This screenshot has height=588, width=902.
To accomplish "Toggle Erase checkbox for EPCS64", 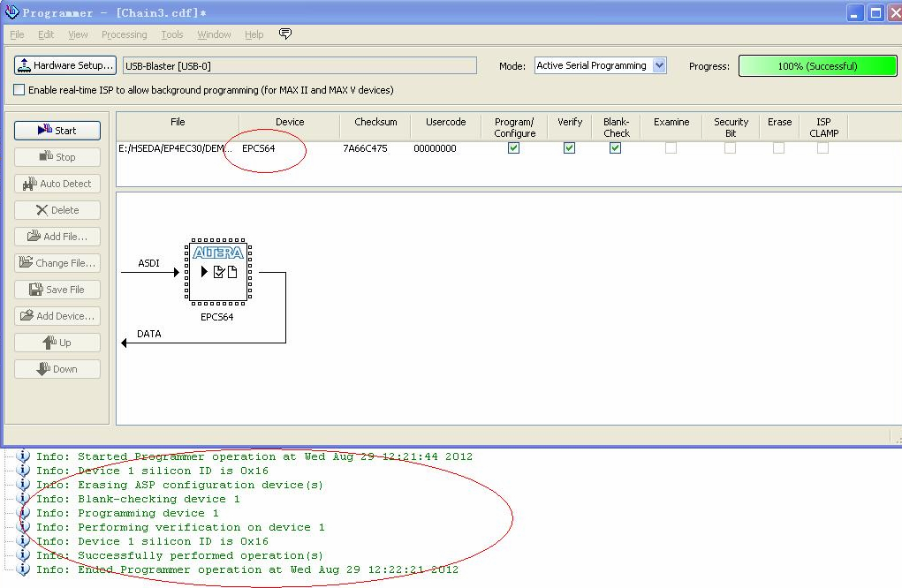I will pos(778,147).
